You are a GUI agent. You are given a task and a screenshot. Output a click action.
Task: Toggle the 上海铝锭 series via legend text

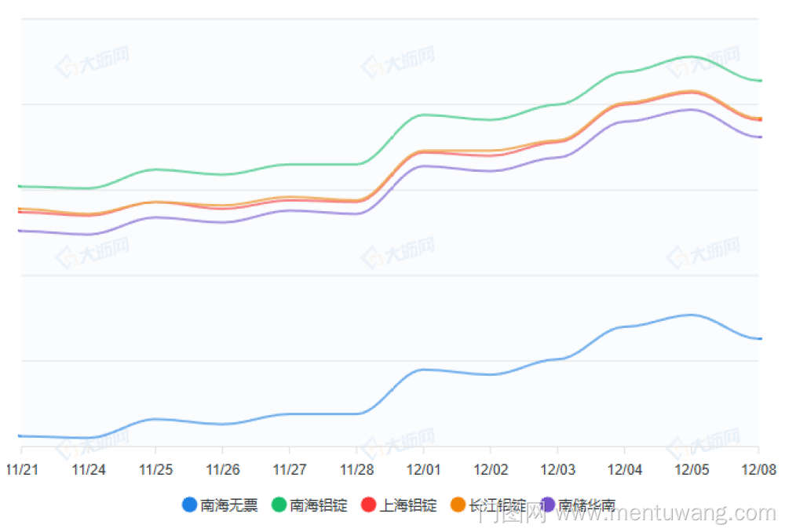pos(408,505)
